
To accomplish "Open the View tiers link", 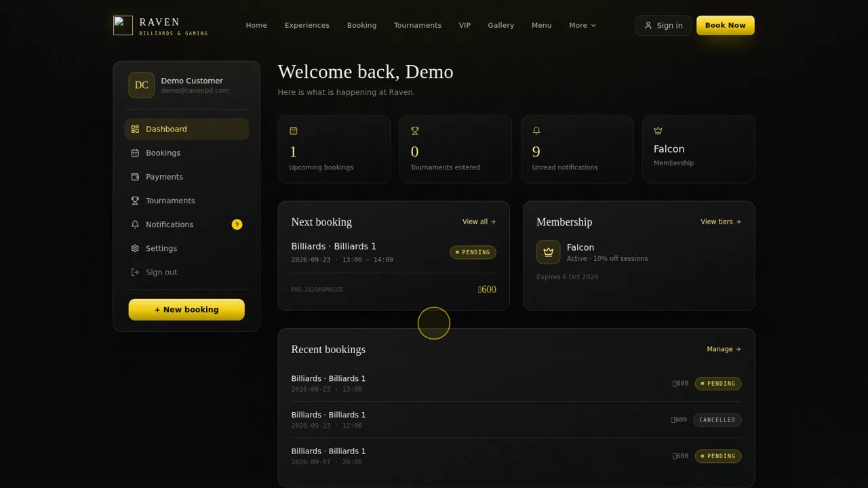I will [721, 222].
